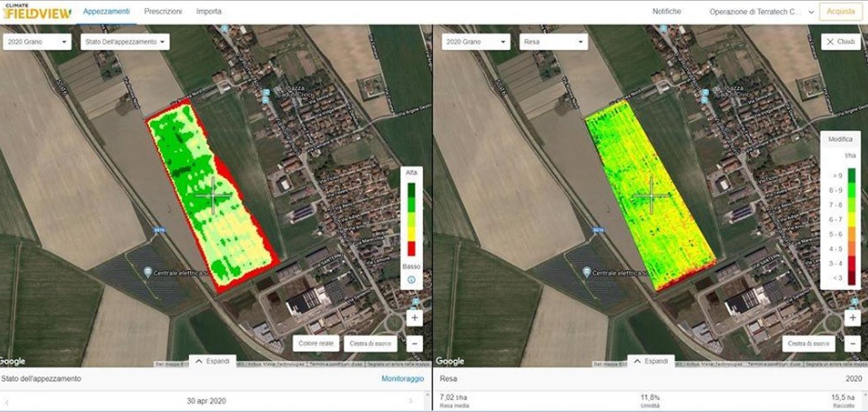Open the Importa tab
Viewport: 868px width, 412px height.
pos(209,11)
